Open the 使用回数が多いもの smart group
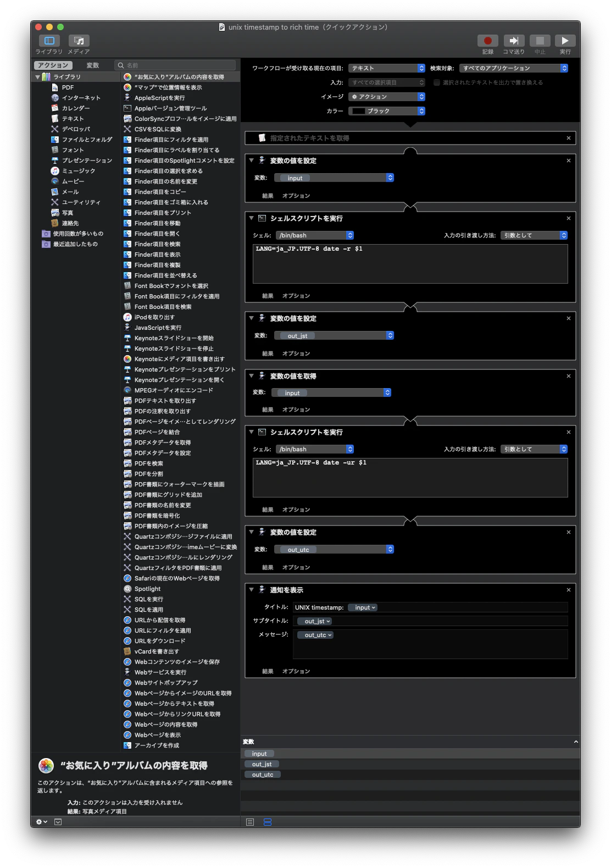Viewport: 611px width, 868px height. point(77,234)
